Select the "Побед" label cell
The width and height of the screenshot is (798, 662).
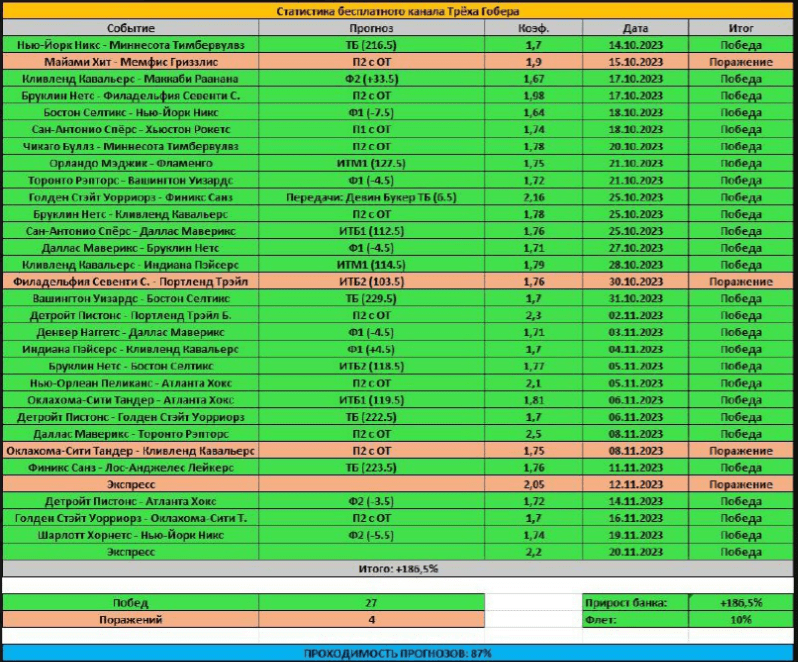click(130, 603)
